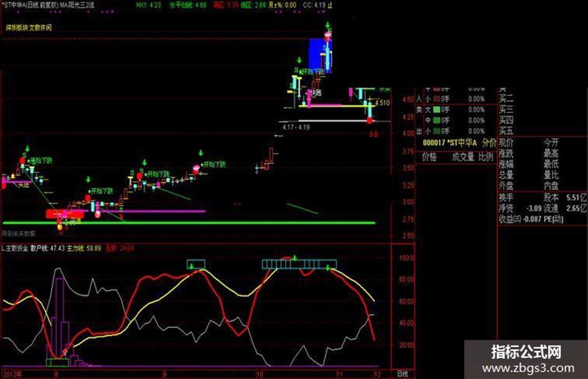Click the 流通 value 2.65亿
Image resolution: width=588 pixels, height=379 pixels.
coord(576,208)
